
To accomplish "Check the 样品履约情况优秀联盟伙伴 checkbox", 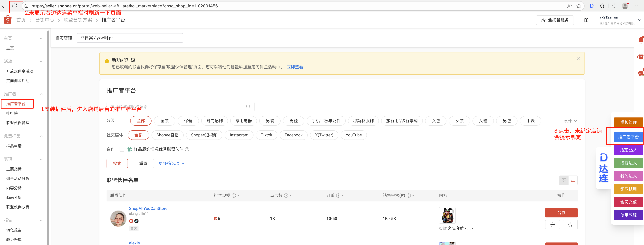I will click(122, 149).
